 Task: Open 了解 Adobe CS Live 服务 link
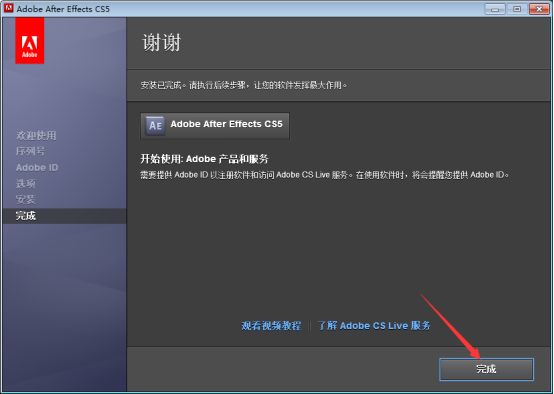click(x=374, y=325)
